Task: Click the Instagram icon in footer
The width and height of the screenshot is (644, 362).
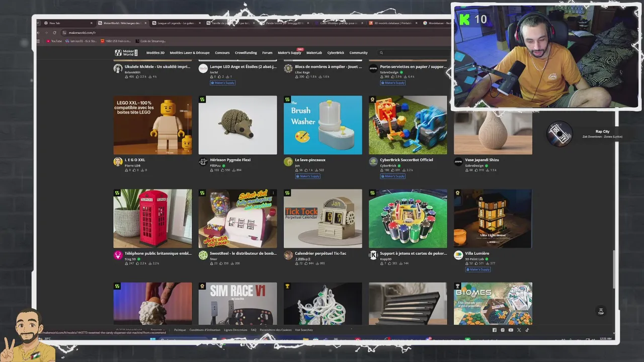Action: pyautogui.click(x=502, y=330)
